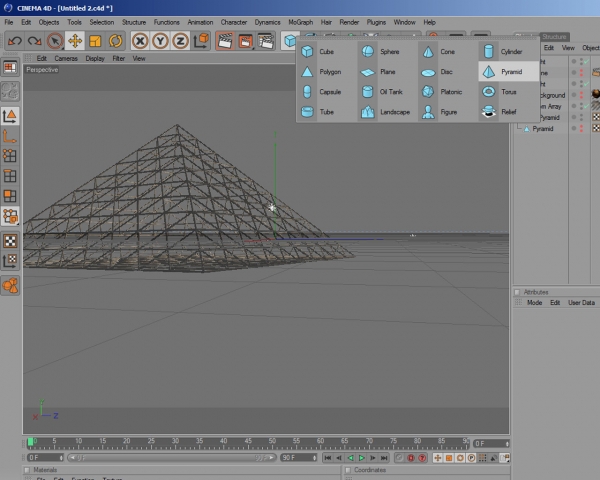Activate the Move tool
The image size is (600, 480).
tap(75, 41)
